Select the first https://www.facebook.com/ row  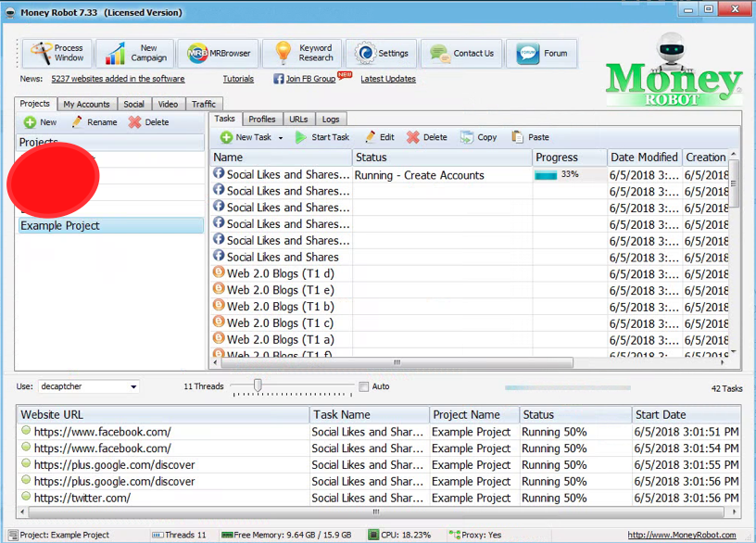(379, 432)
